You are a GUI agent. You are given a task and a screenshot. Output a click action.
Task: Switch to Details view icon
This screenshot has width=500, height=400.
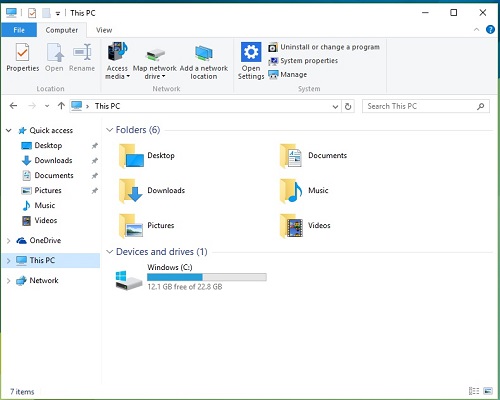pos(474,391)
